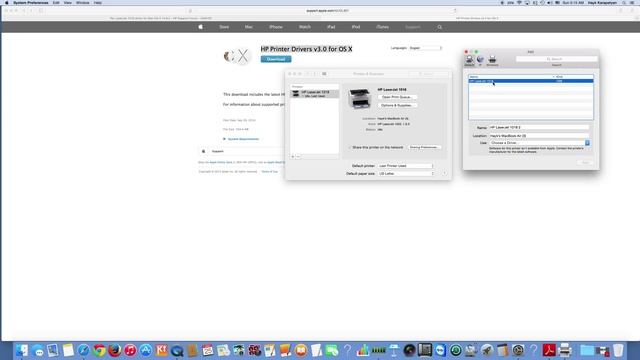The width and height of the screenshot is (640, 360).
Task: Toggle Share this printer on the network
Action: pyautogui.click(x=350, y=147)
